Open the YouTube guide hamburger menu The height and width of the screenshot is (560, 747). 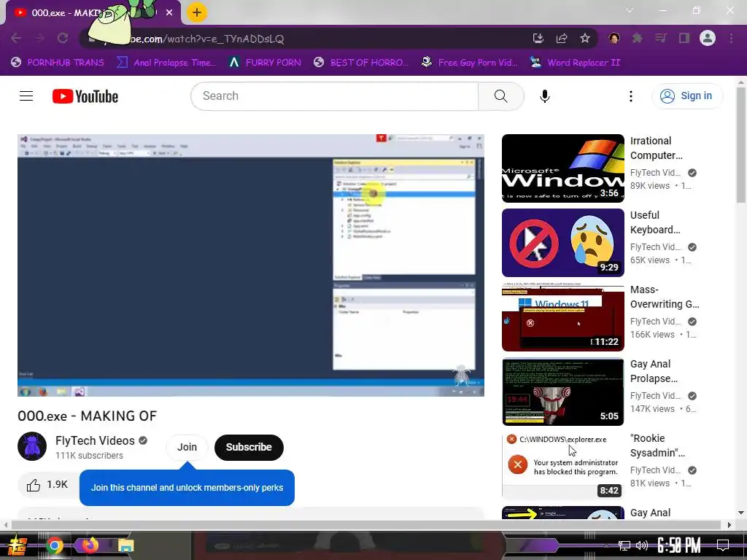click(x=26, y=96)
